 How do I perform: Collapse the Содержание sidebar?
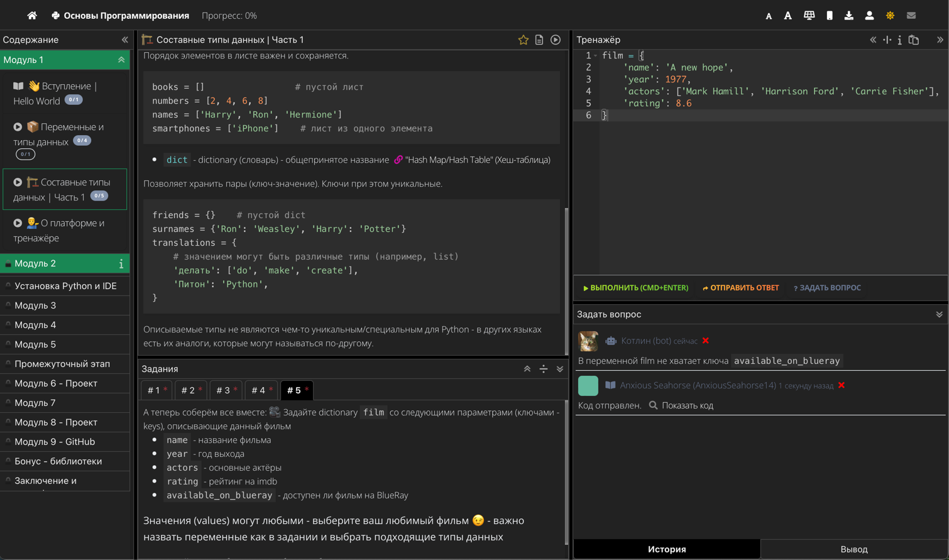click(x=124, y=40)
